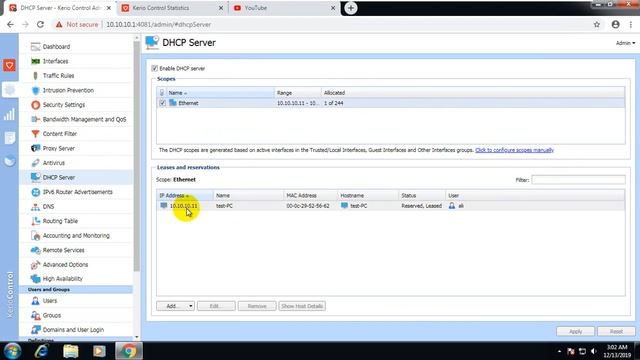640x360 pixels.
Task: Open the Admin dropdown menu
Action: (x=625, y=43)
